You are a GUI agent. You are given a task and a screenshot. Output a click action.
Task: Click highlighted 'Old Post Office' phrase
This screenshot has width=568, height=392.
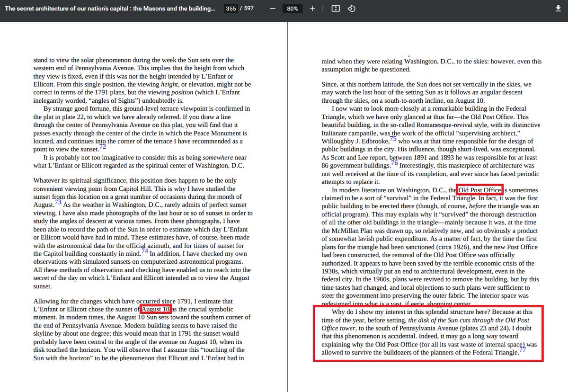[479, 190]
